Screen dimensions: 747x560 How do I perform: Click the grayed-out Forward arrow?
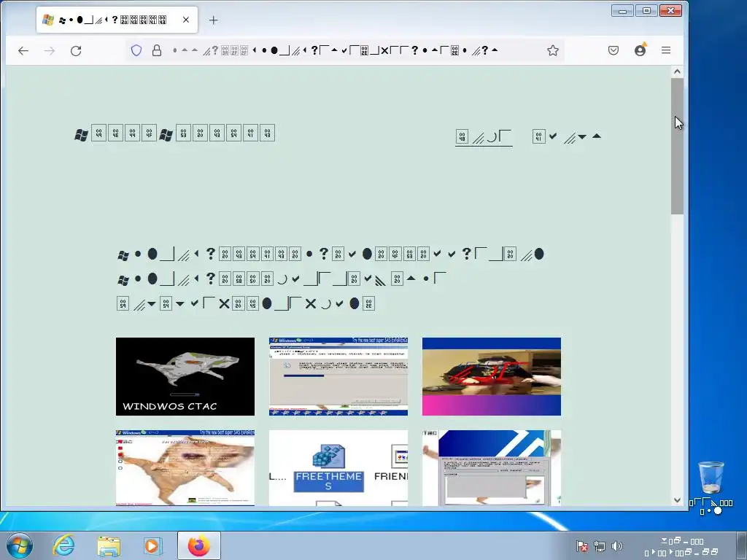(50, 50)
